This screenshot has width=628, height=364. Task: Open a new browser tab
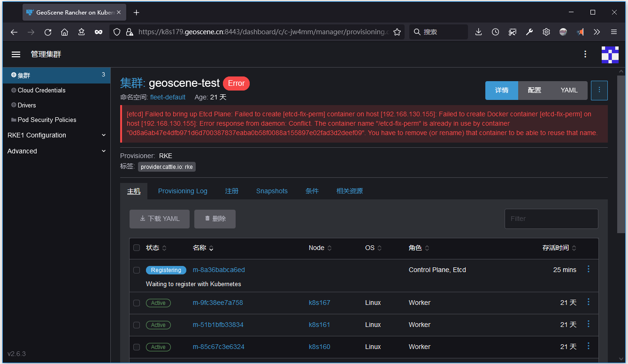137,12
